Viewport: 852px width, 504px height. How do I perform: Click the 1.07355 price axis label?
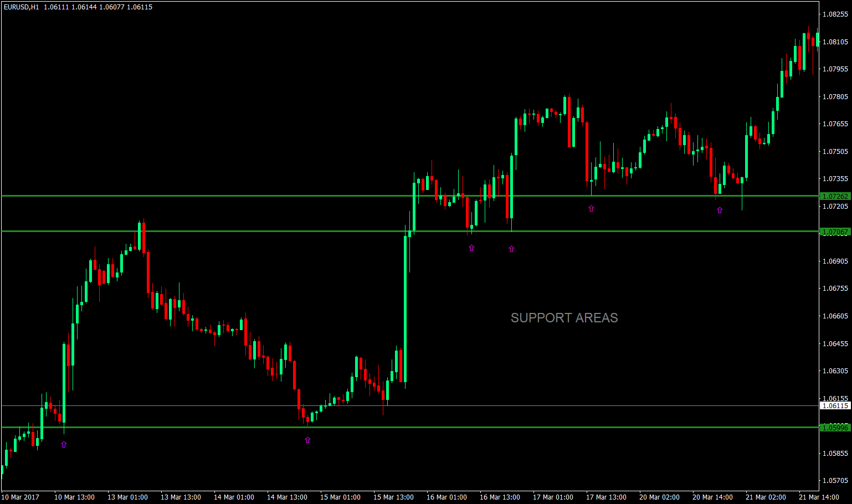[x=836, y=179]
